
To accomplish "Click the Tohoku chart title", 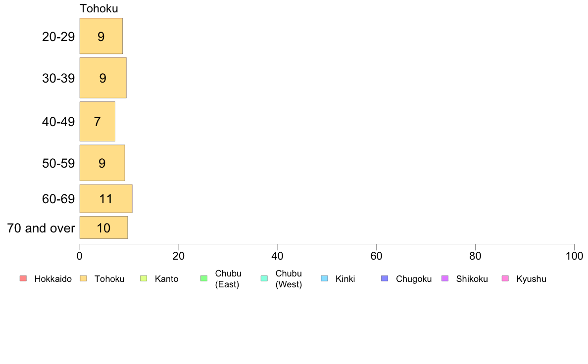I will click(99, 8).
